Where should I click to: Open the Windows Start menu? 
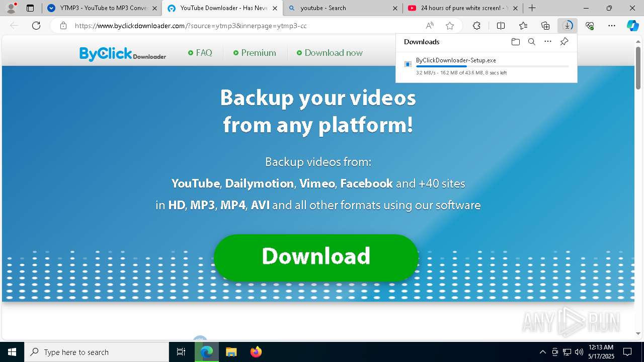[x=12, y=352]
